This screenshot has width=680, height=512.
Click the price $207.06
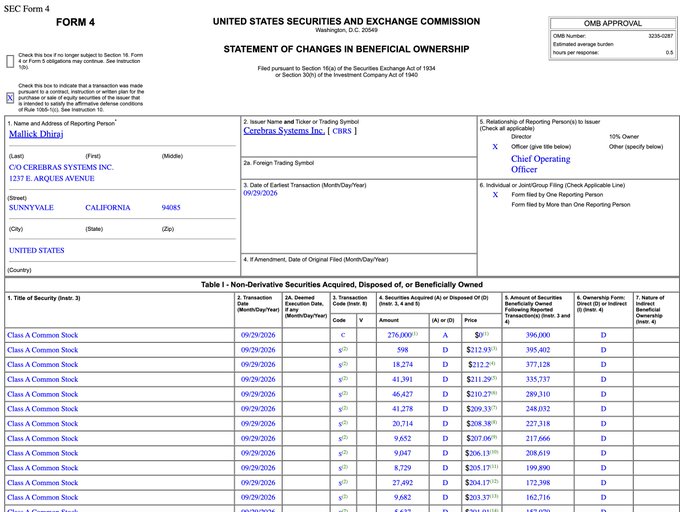481,438
